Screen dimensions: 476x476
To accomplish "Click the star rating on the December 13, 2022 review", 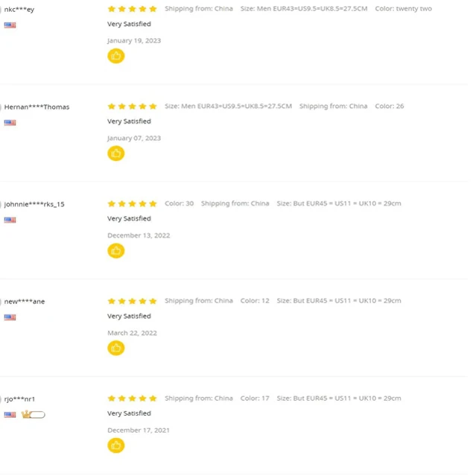I will click(x=132, y=203).
